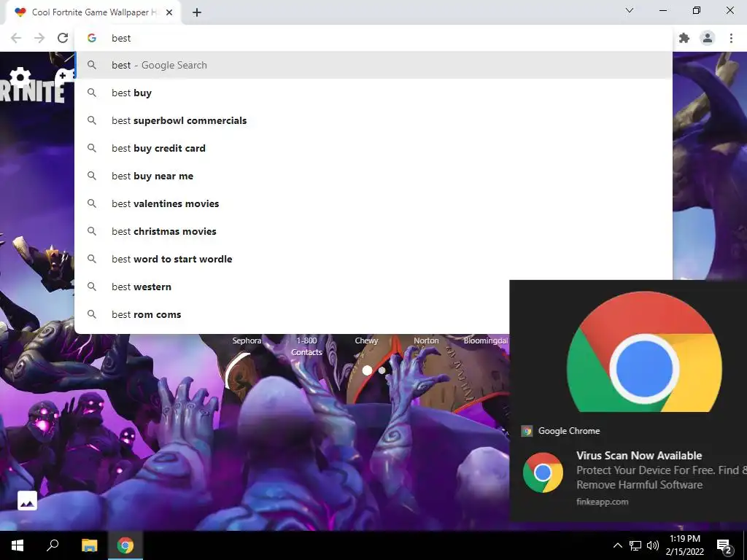The height and width of the screenshot is (560, 747).
Task: Click the large Chrome logo in notification
Action: coord(644,352)
